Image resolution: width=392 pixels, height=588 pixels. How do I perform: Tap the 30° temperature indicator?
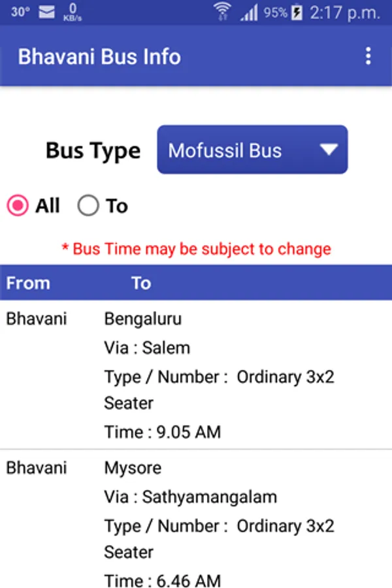(20, 12)
